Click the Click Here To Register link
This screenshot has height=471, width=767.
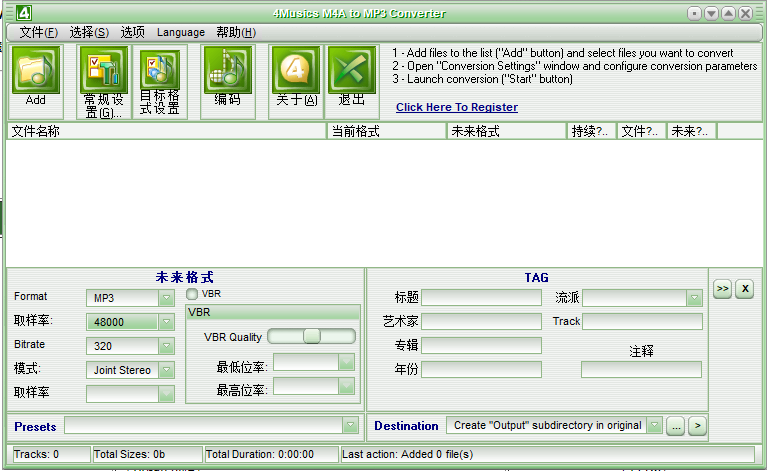click(x=456, y=107)
